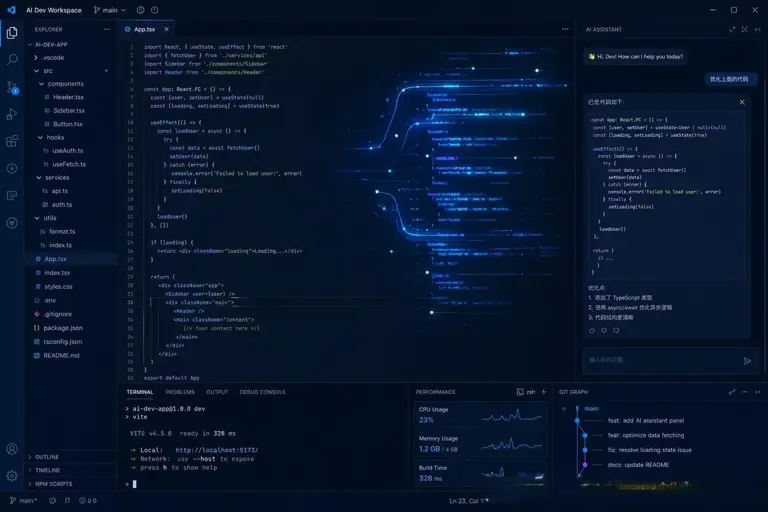Viewport: 768px width, 512px height.
Task: Open README.md in the file tree
Action: tap(61, 356)
